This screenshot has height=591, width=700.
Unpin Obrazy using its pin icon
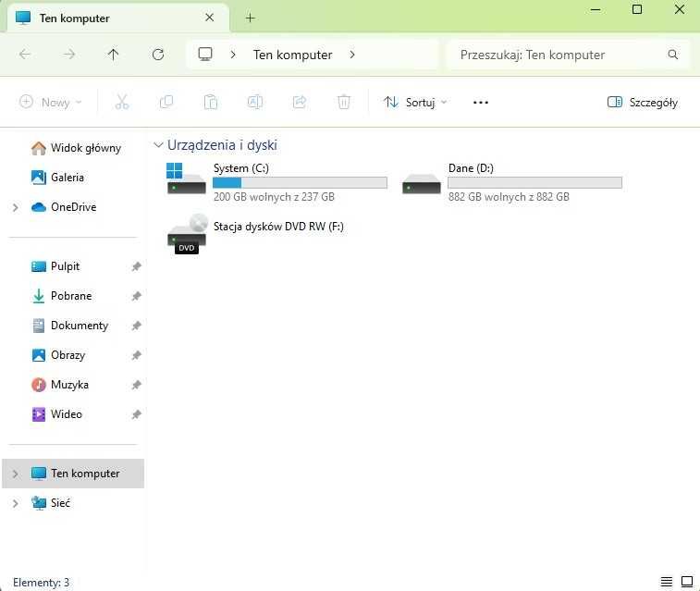coord(136,355)
